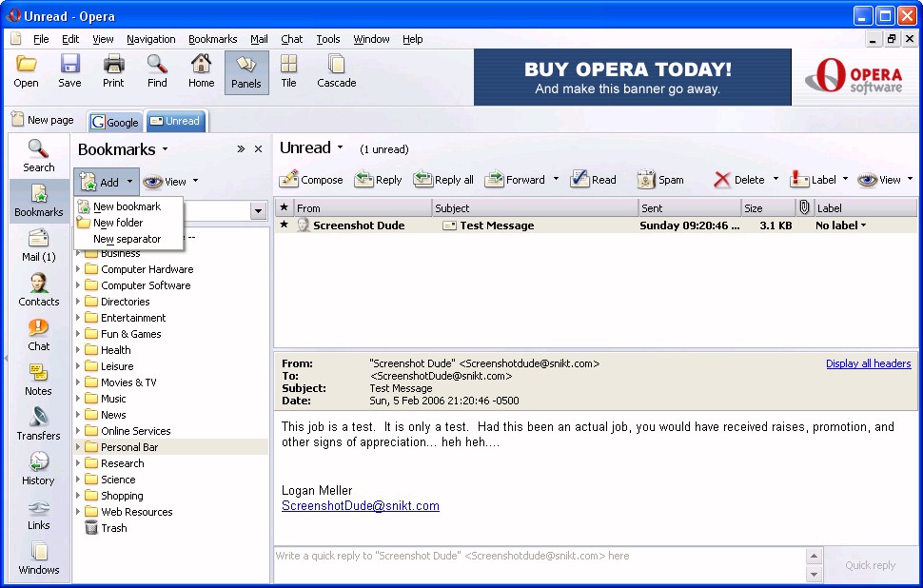This screenshot has height=588, width=923.
Task: Toggle the star flag on the Screenshot Dude message
Action: (284, 225)
